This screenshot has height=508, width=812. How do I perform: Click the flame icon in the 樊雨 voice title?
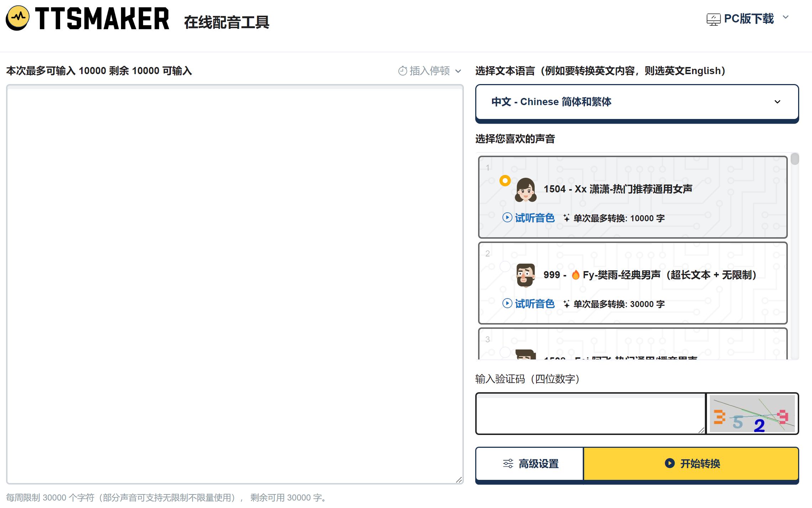tap(576, 275)
